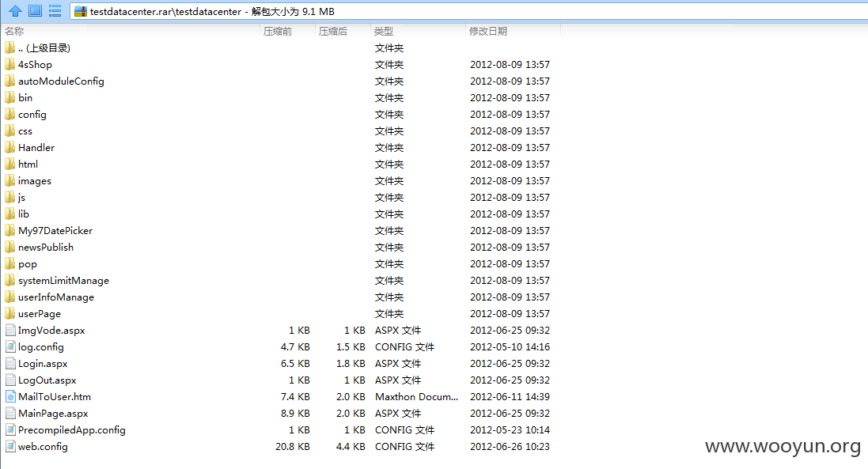Click the 8.9 KB size of MainPage.aspx

(x=295, y=413)
